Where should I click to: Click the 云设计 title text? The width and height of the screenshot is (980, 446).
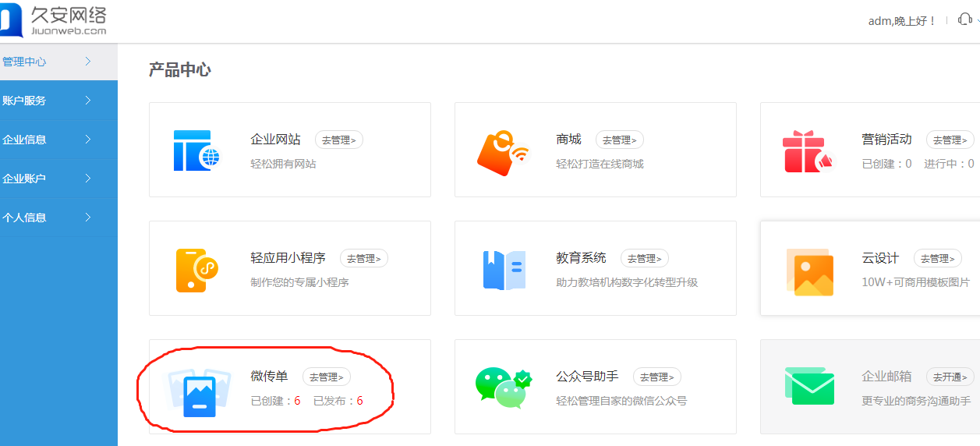point(880,258)
